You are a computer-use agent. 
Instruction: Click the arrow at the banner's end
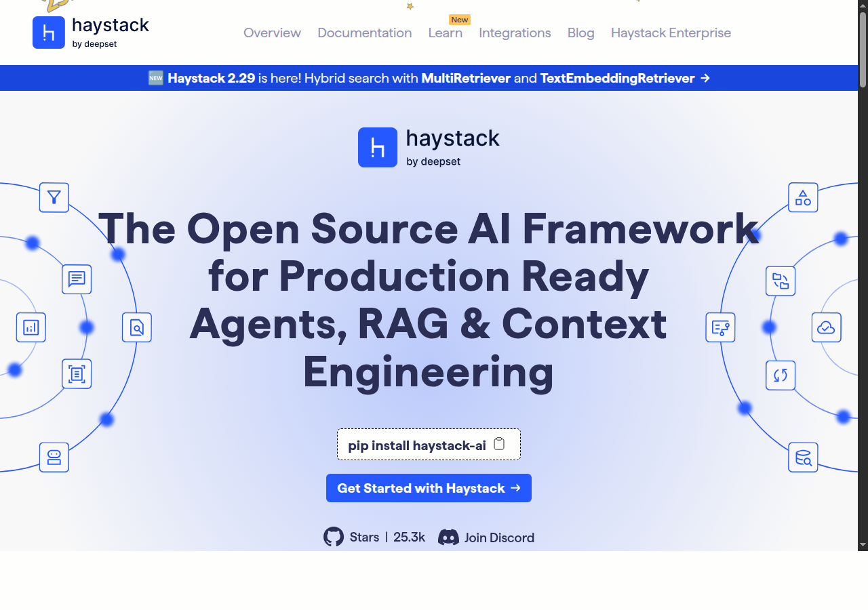tap(705, 78)
